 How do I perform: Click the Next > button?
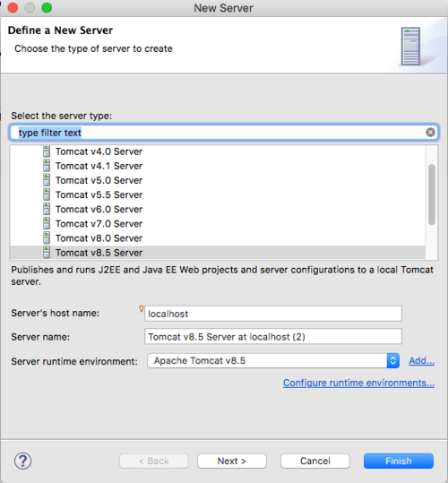pyautogui.click(x=232, y=461)
